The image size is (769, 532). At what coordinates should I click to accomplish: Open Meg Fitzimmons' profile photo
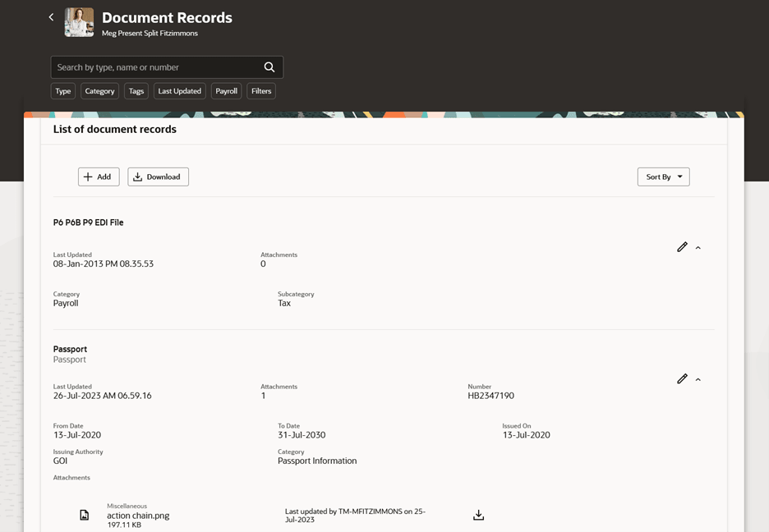coord(79,22)
